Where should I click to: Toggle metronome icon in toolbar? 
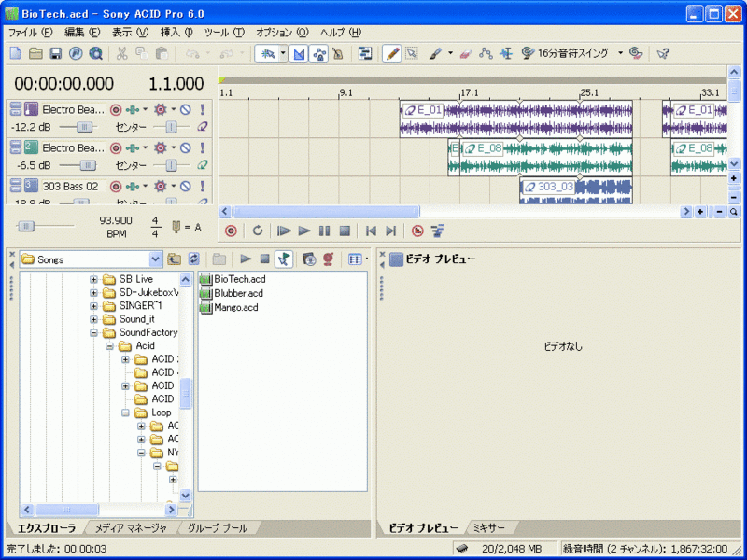click(x=338, y=53)
